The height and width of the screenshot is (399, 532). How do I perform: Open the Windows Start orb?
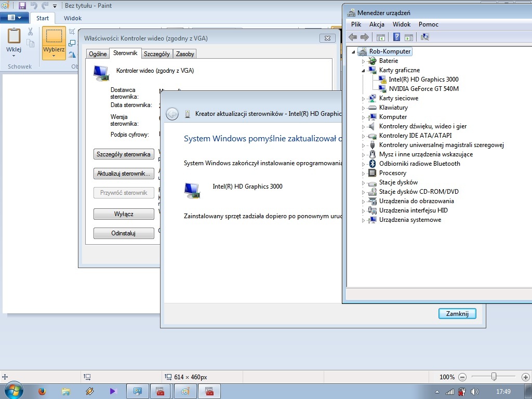tap(13, 391)
